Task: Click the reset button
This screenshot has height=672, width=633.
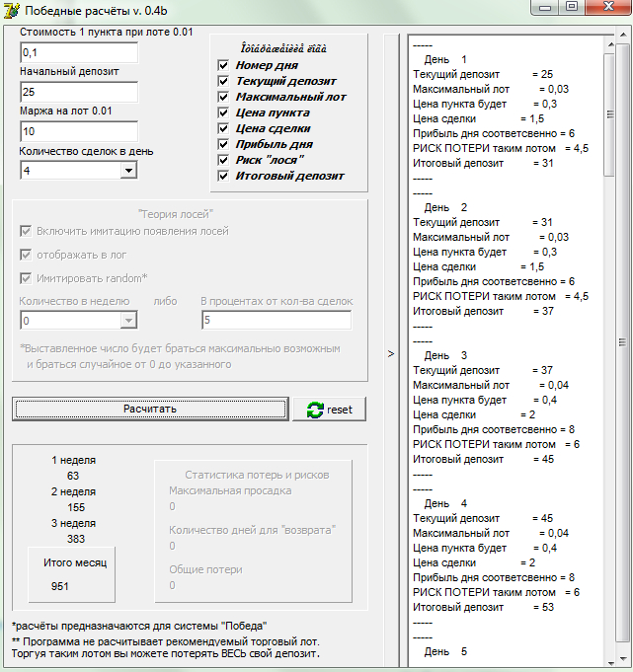Action: (x=330, y=409)
